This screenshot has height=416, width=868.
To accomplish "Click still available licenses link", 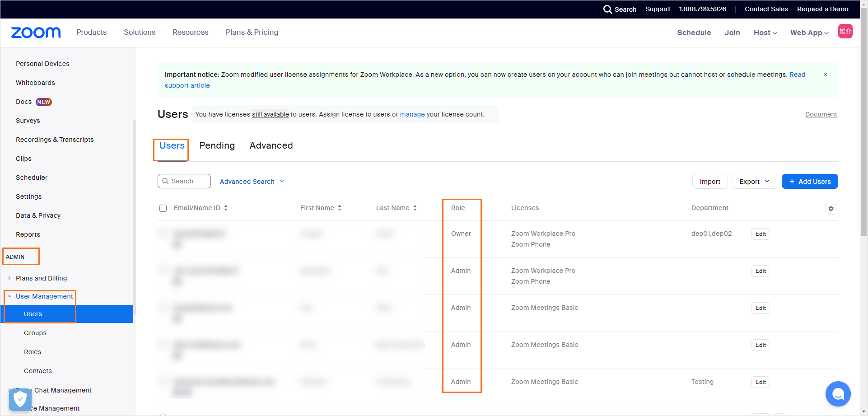I will [271, 114].
